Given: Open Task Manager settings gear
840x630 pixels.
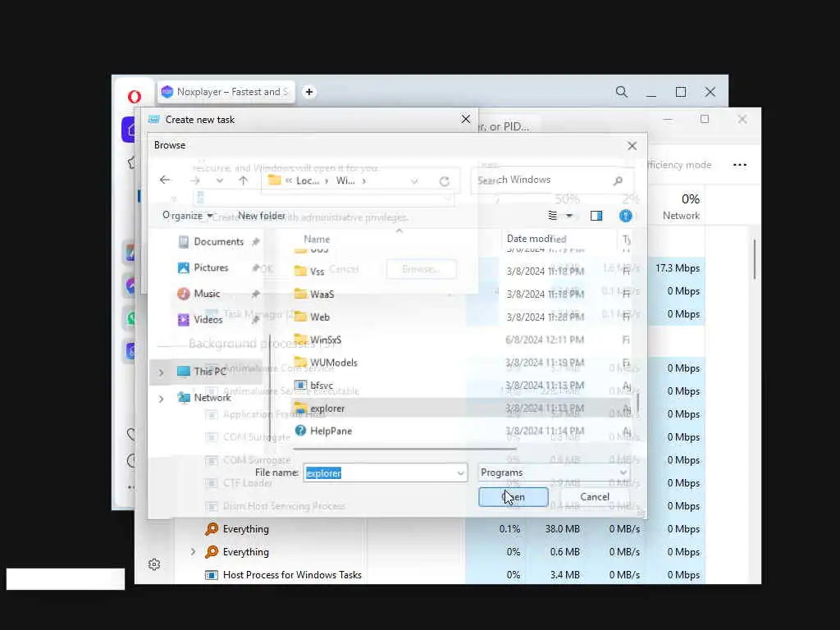Looking at the screenshot, I should click(x=154, y=564).
